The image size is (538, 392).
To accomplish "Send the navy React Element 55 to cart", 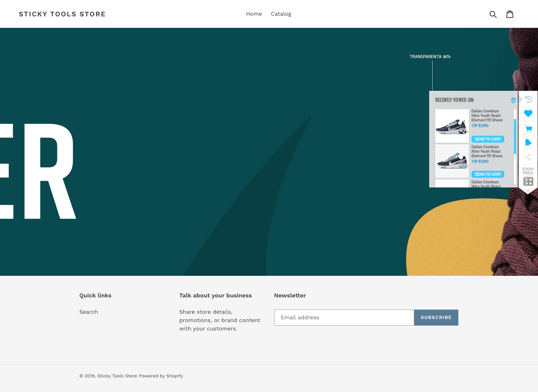I will (488, 139).
